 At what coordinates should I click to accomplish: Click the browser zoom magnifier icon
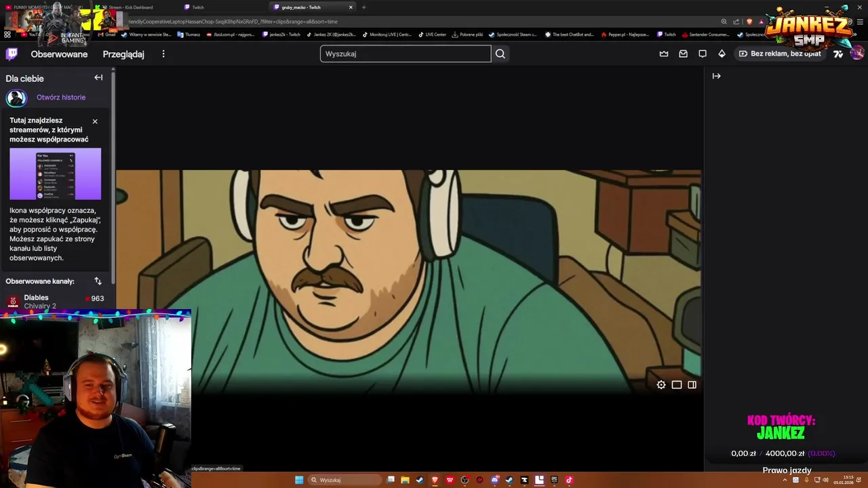pos(724,22)
